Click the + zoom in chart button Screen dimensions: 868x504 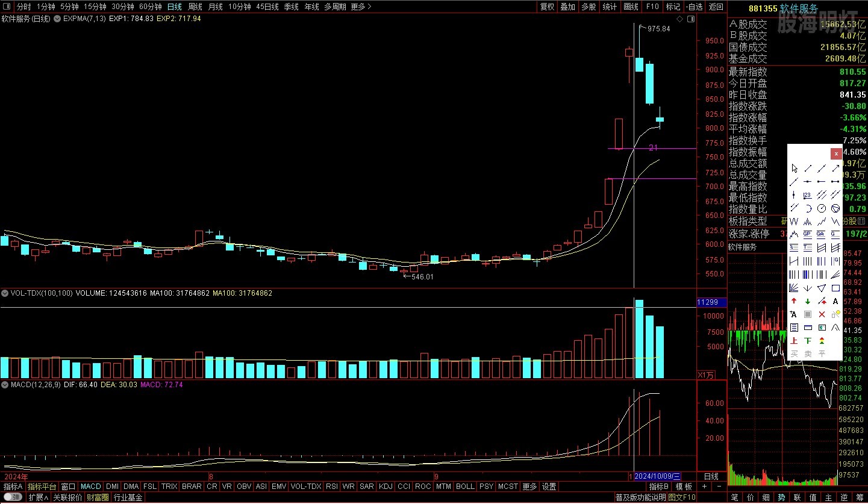704,487
